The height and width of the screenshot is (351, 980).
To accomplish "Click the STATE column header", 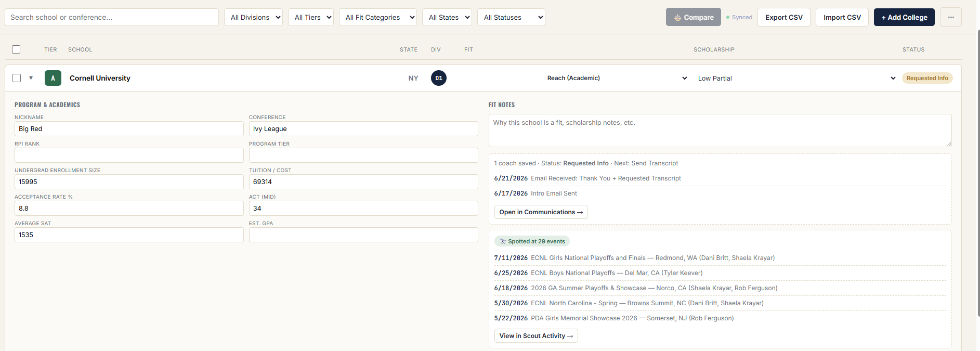I will [409, 49].
